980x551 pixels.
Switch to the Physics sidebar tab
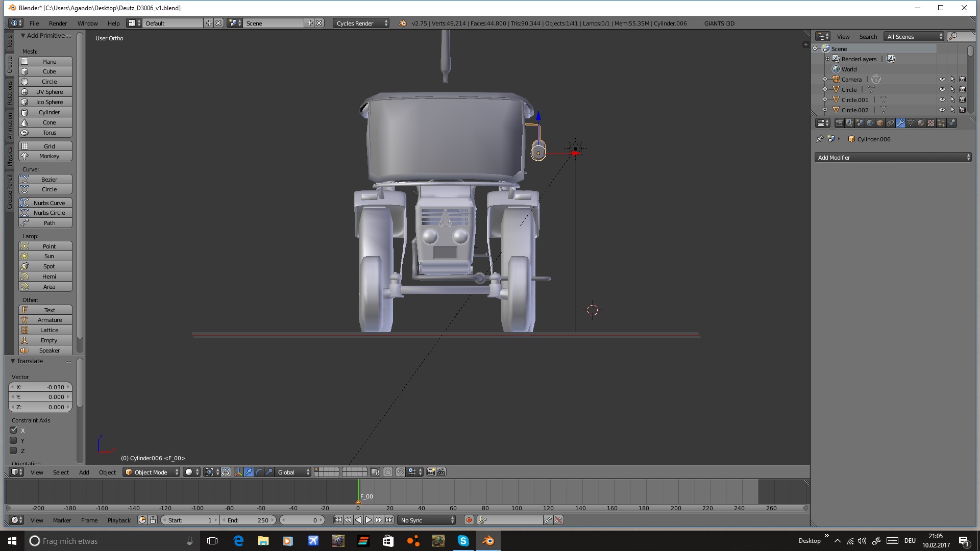click(9, 156)
